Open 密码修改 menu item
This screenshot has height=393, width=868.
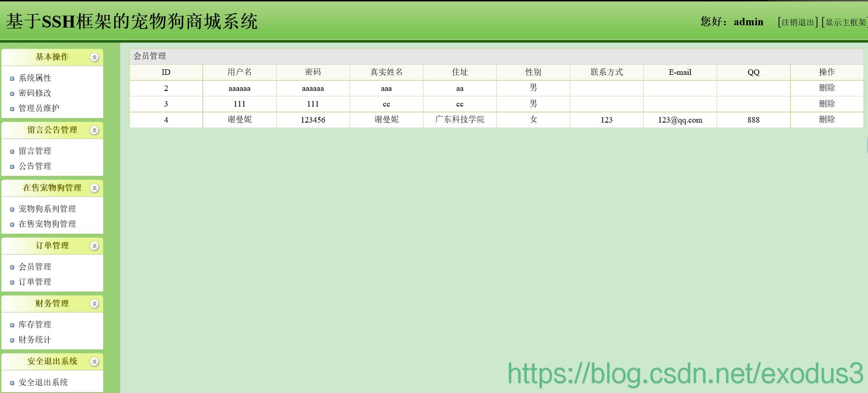coord(35,93)
